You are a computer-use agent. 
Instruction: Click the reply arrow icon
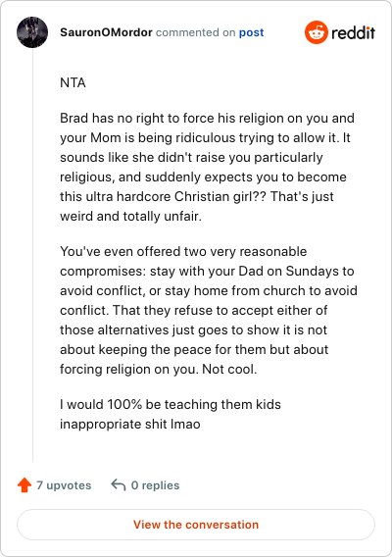click(119, 484)
